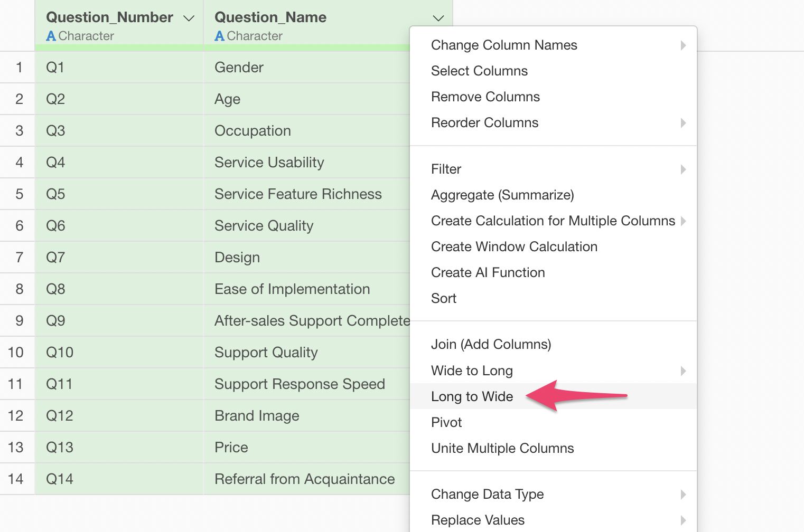Expand the Wide to Long submenu arrow

[x=683, y=371]
